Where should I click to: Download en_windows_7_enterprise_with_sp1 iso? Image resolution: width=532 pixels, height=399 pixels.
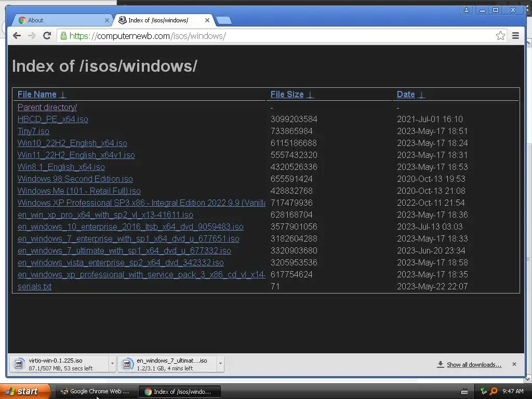(x=129, y=239)
